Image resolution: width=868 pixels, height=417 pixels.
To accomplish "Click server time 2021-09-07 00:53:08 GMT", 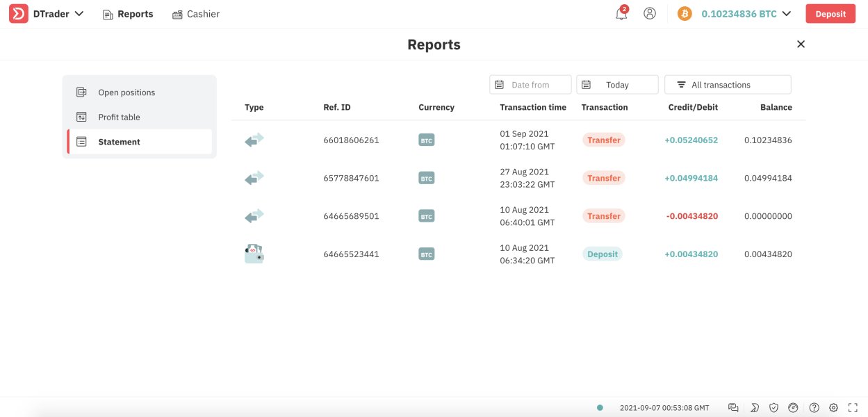I will [x=664, y=408].
